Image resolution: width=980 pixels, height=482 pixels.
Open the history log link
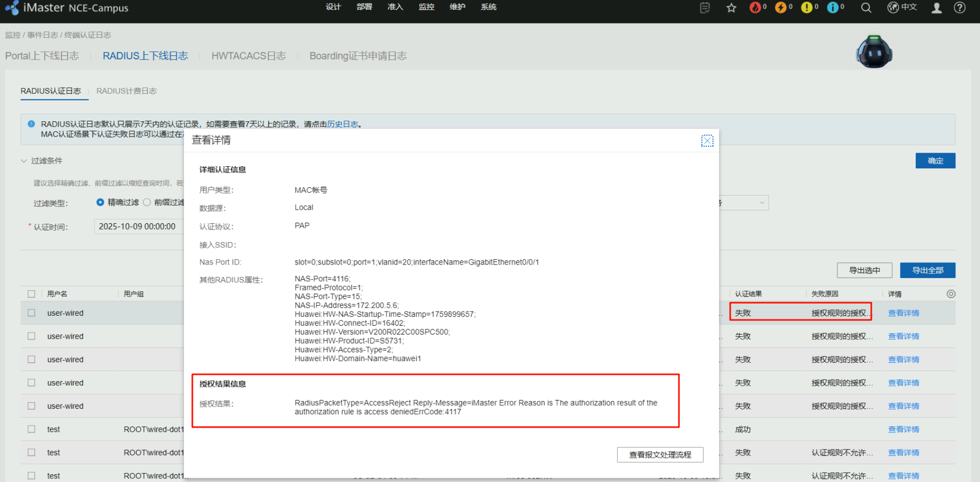(342, 124)
